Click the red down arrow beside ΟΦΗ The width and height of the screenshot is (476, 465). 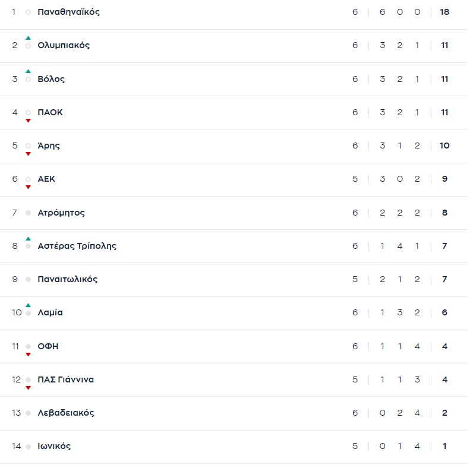pyautogui.click(x=28, y=355)
